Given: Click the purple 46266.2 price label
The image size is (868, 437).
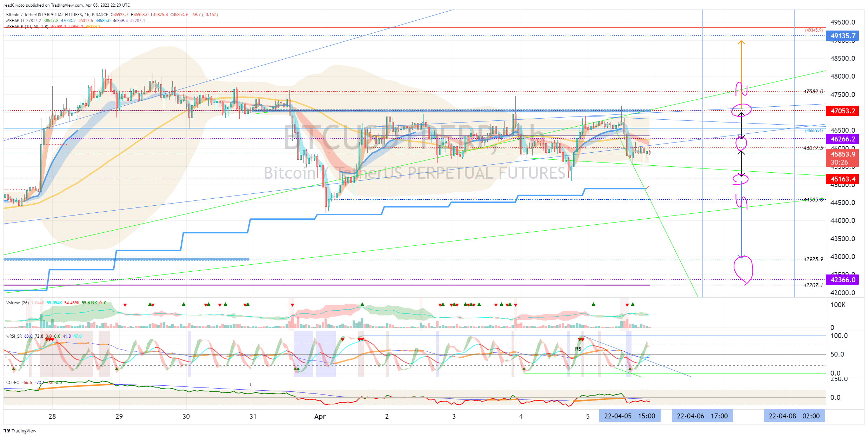Looking at the screenshot, I should 842,139.
